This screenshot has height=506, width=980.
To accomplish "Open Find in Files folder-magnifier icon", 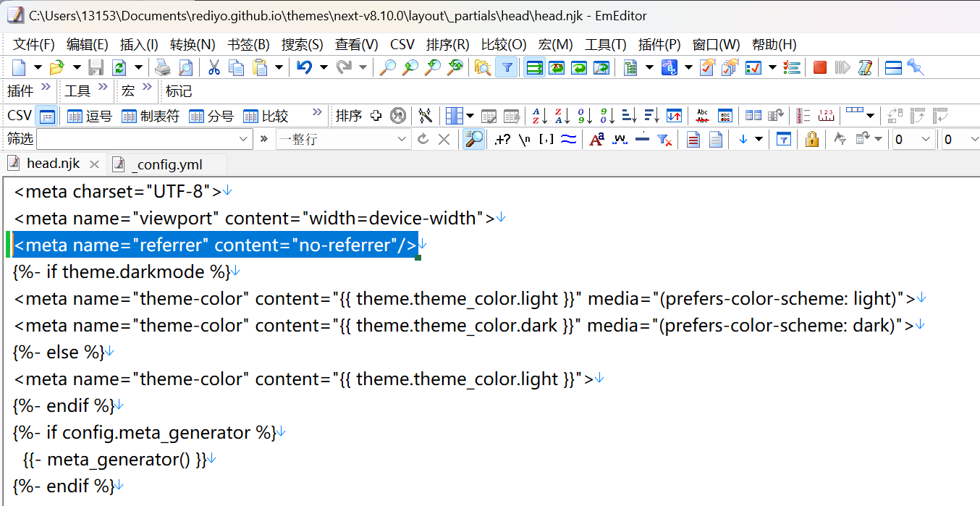I will coord(483,67).
